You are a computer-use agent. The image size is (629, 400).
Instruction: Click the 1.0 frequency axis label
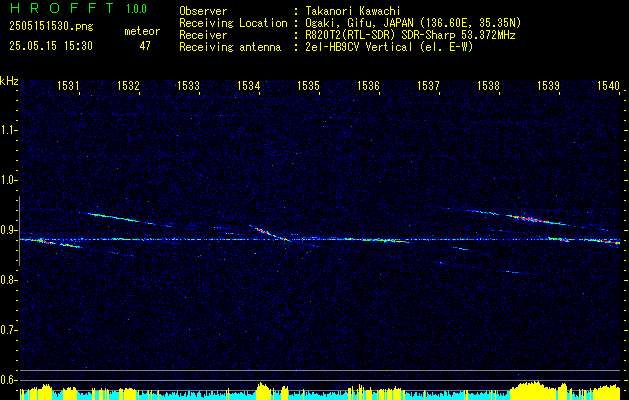coord(8,180)
